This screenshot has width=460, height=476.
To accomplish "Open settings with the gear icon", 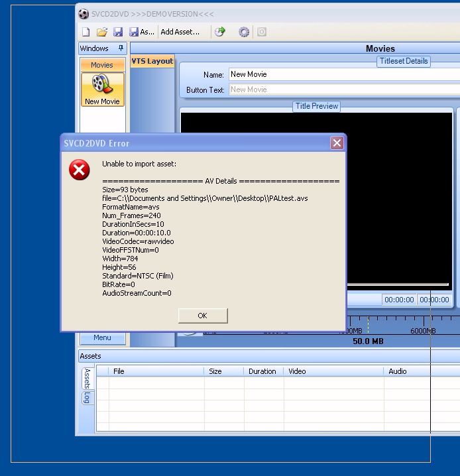I will coord(244,32).
